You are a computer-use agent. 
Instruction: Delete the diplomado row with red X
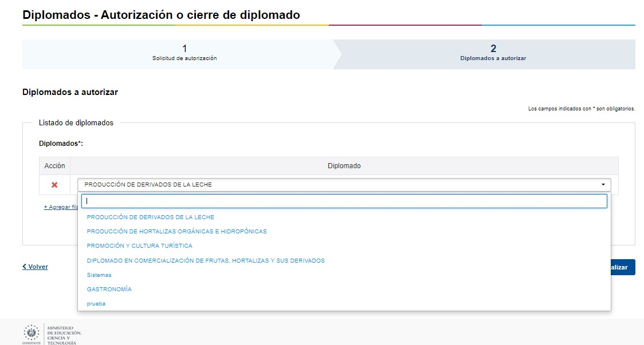click(54, 185)
